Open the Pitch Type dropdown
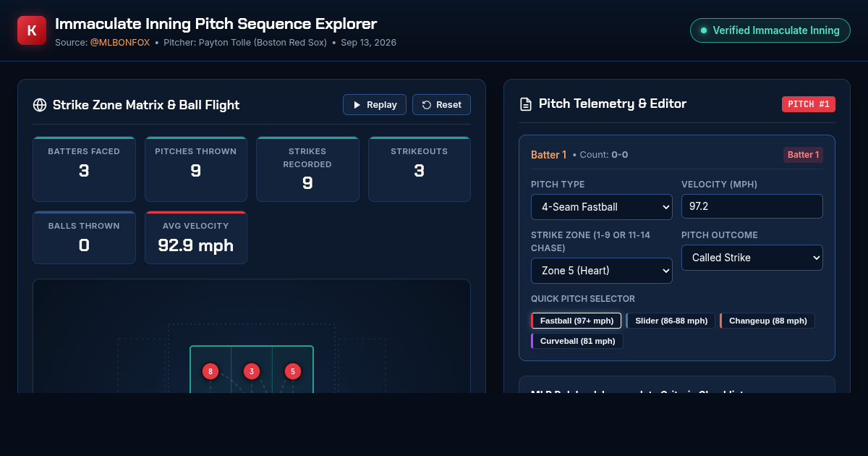The width and height of the screenshot is (868, 456). pos(602,206)
